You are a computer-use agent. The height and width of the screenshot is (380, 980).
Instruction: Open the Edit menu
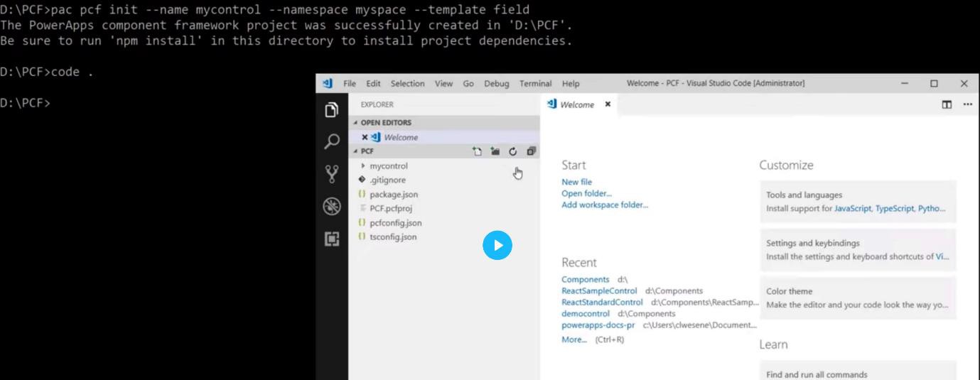tap(373, 84)
